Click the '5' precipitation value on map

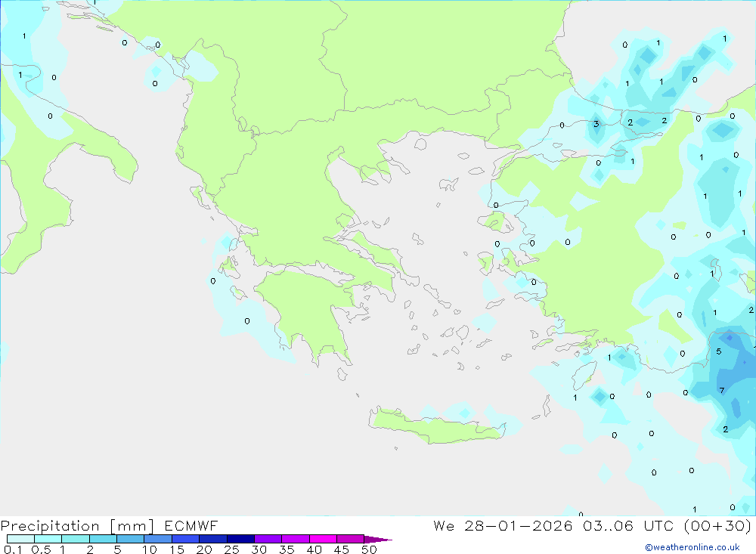(x=719, y=351)
